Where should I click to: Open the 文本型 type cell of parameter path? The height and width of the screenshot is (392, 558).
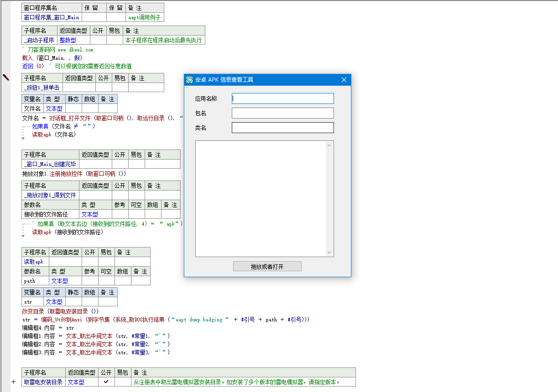click(x=59, y=281)
